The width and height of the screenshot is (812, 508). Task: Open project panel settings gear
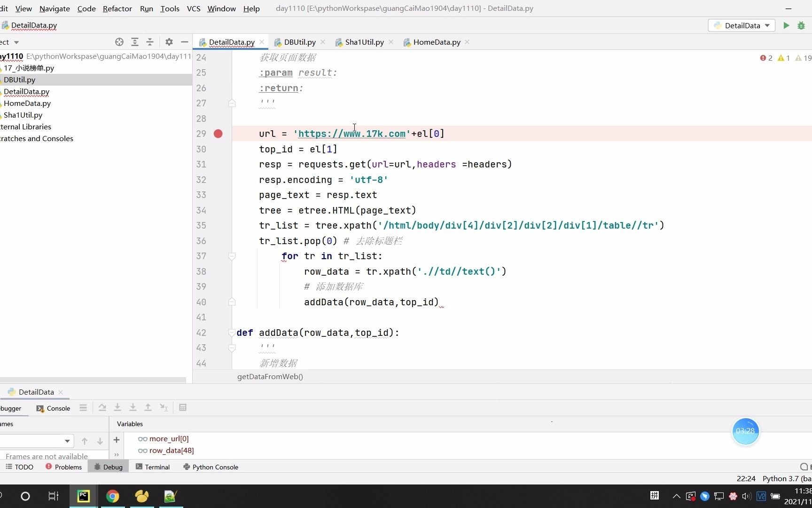[x=169, y=42]
